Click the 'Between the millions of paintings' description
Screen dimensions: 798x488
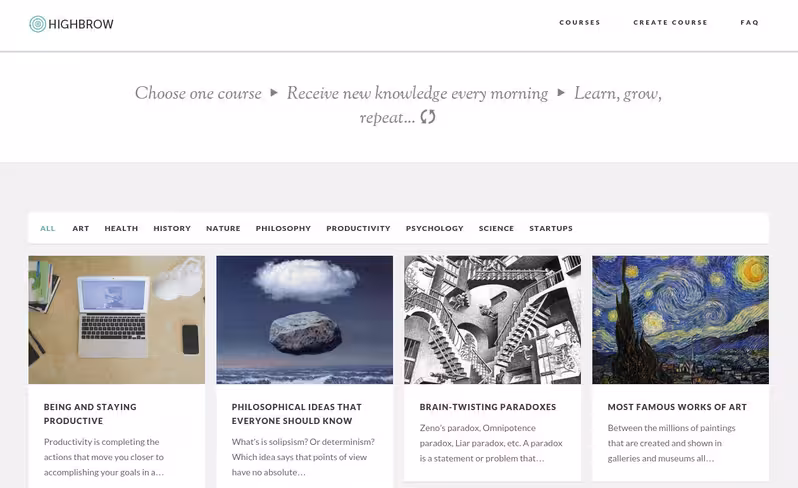[x=671, y=428]
